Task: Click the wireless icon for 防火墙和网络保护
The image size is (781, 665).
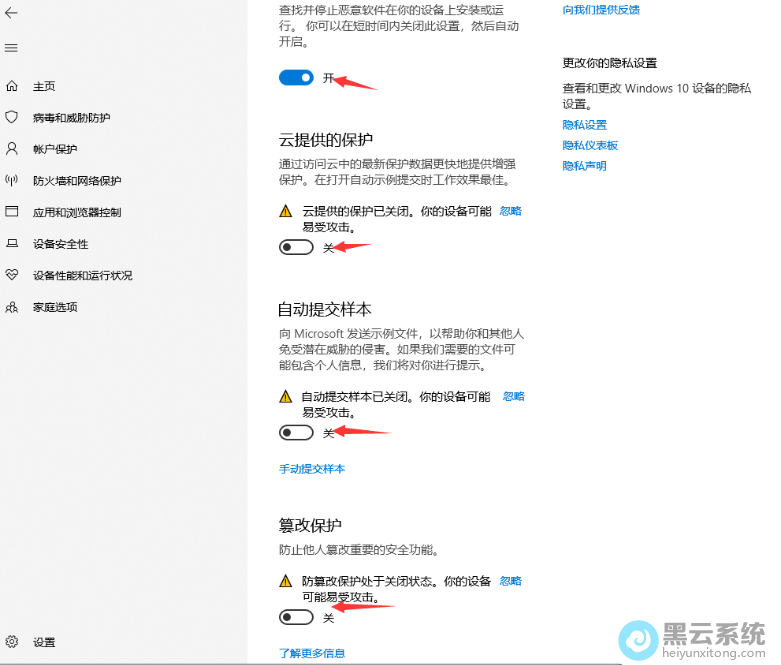Action: point(12,181)
